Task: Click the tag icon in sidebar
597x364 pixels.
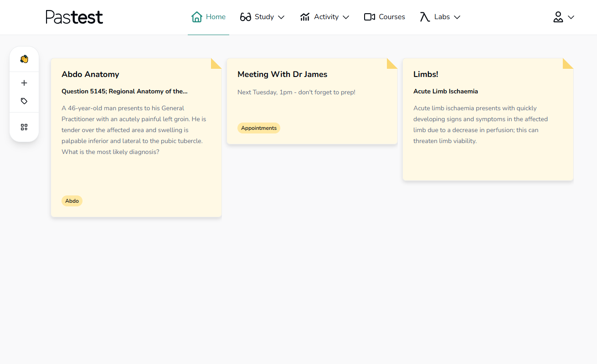Action: 24,101
